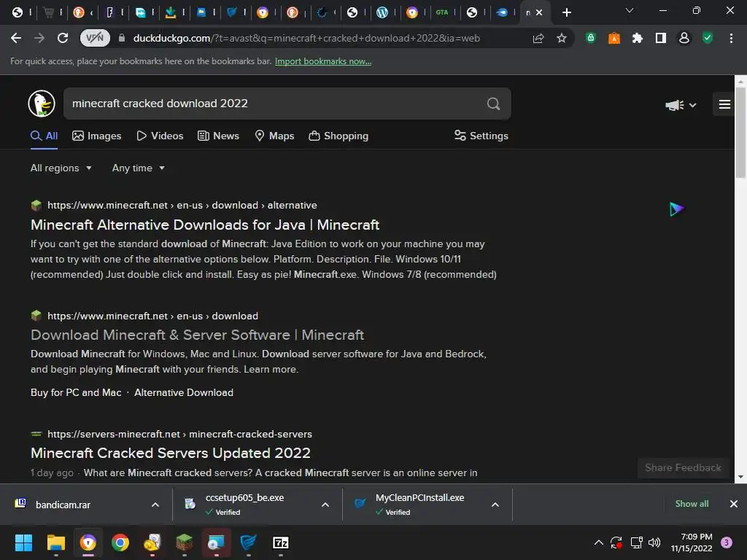Viewport: 747px width, 560px height.
Task: Follow the Buy for PC and Mac sitelink
Action: (76, 393)
